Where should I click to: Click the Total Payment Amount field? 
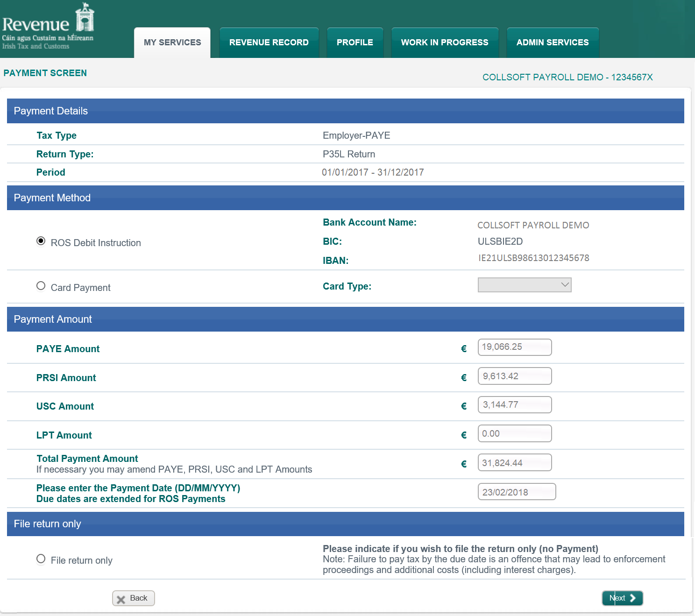click(x=514, y=463)
